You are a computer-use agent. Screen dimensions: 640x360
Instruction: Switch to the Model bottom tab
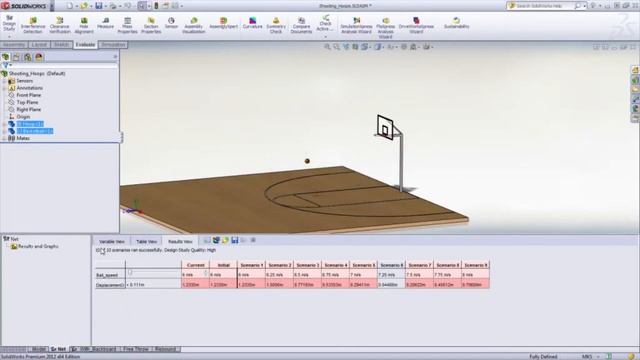click(x=39, y=349)
